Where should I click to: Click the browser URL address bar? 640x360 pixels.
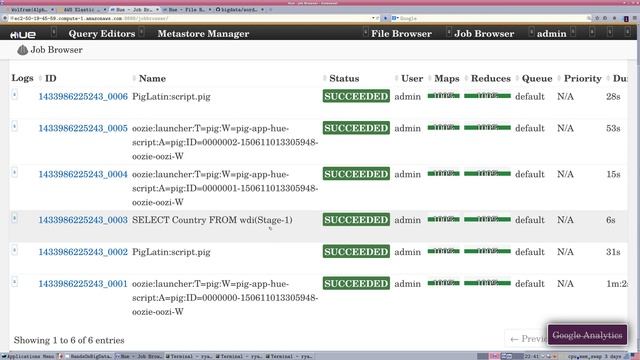[190, 18]
